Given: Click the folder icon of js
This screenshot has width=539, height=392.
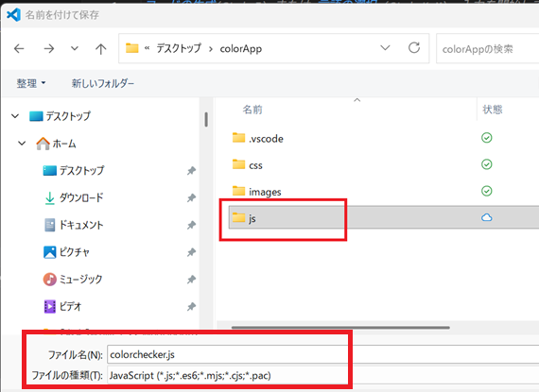Looking at the screenshot, I should pyautogui.click(x=238, y=217).
